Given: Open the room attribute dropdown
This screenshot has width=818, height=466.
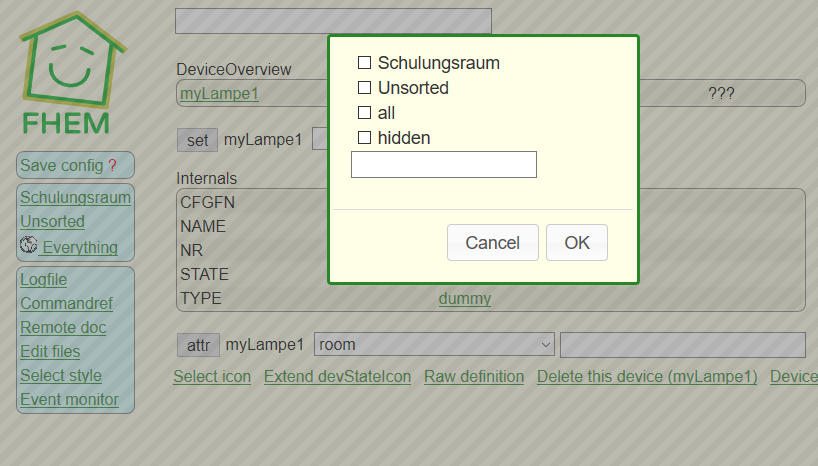Looking at the screenshot, I should click(x=434, y=345).
